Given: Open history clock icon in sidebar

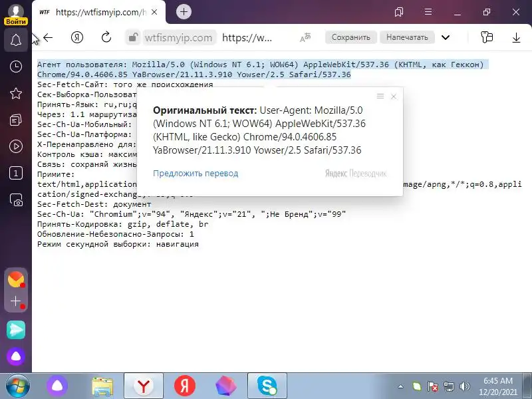Looking at the screenshot, I should pyautogui.click(x=16, y=66).
